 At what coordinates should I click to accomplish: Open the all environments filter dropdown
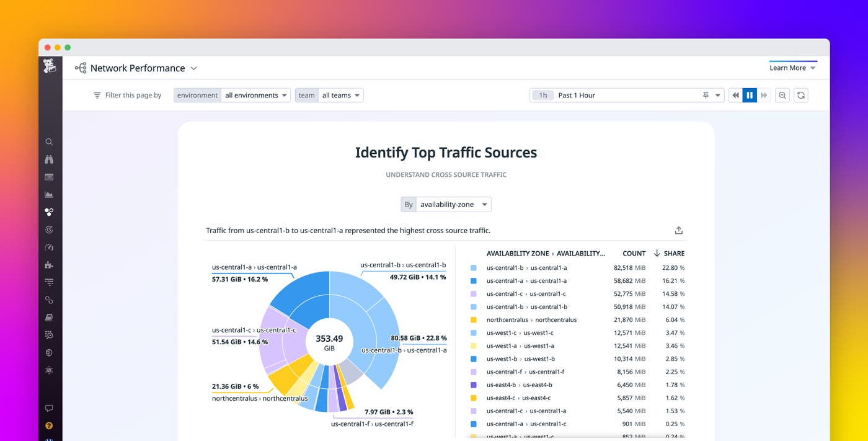tap(255, 95)
